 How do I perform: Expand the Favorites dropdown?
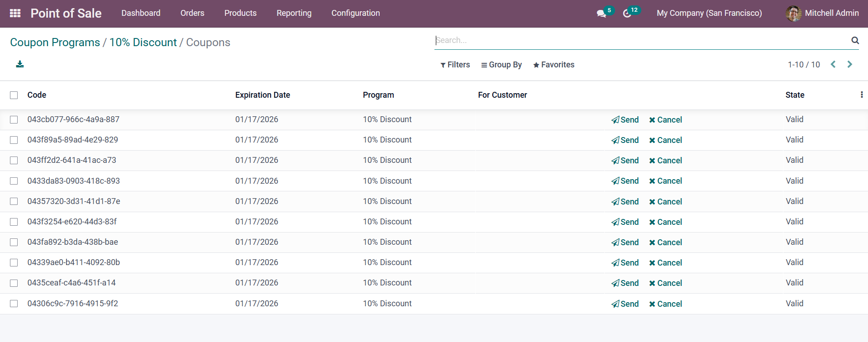pos(553,65)
